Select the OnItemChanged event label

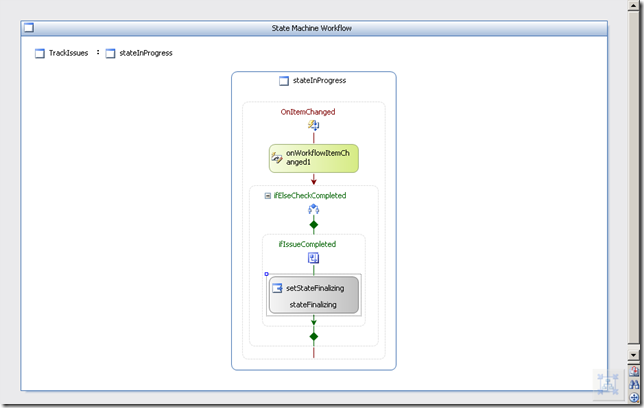pyautogui.click(x=308, y=112)
